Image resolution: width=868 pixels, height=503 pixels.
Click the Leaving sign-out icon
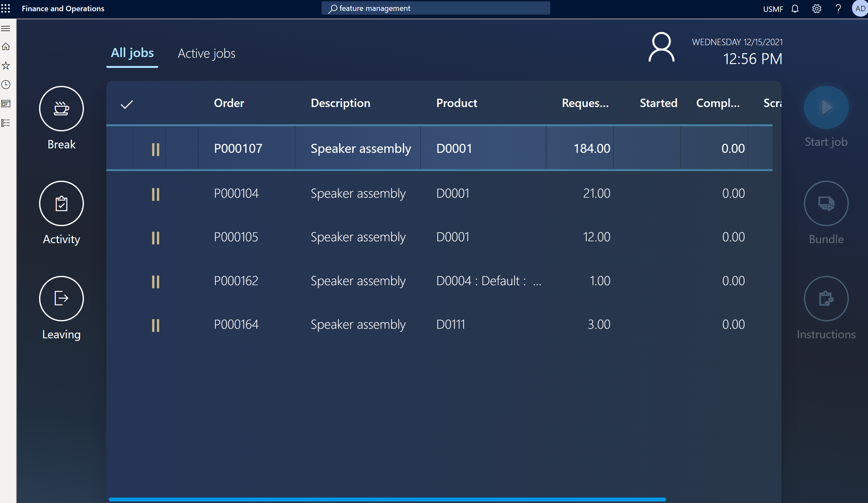pyautogui.click(x=61, y=298)
